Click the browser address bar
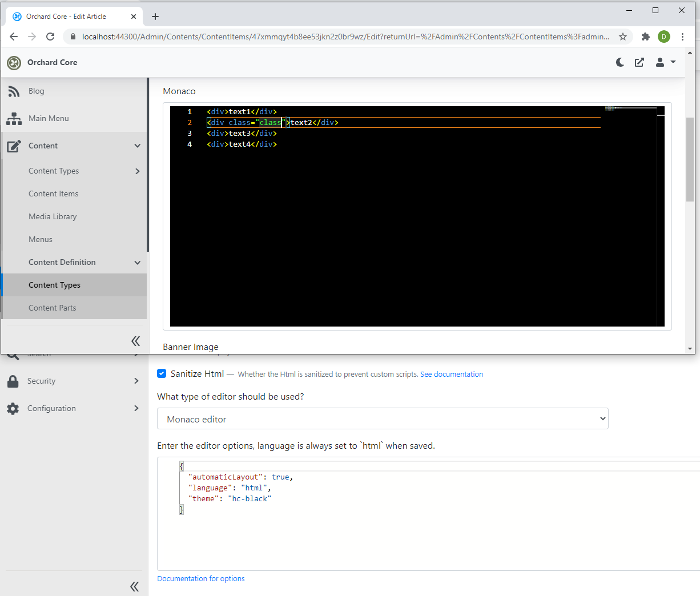This screenshot has height=596, width=700. (345, 37)
